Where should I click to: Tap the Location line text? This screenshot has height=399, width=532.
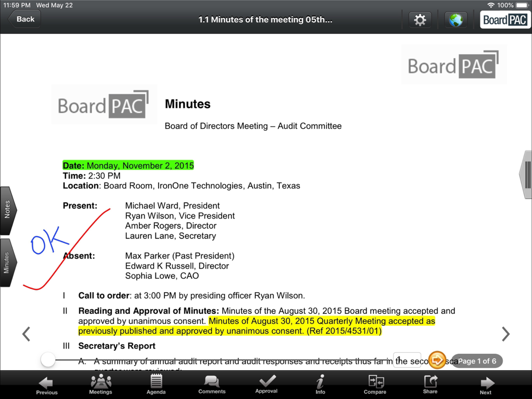[181, 186]
